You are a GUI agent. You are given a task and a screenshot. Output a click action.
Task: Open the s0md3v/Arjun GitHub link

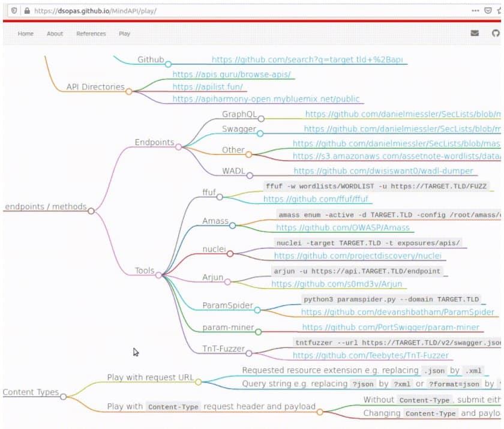click(x=337, y=284)
